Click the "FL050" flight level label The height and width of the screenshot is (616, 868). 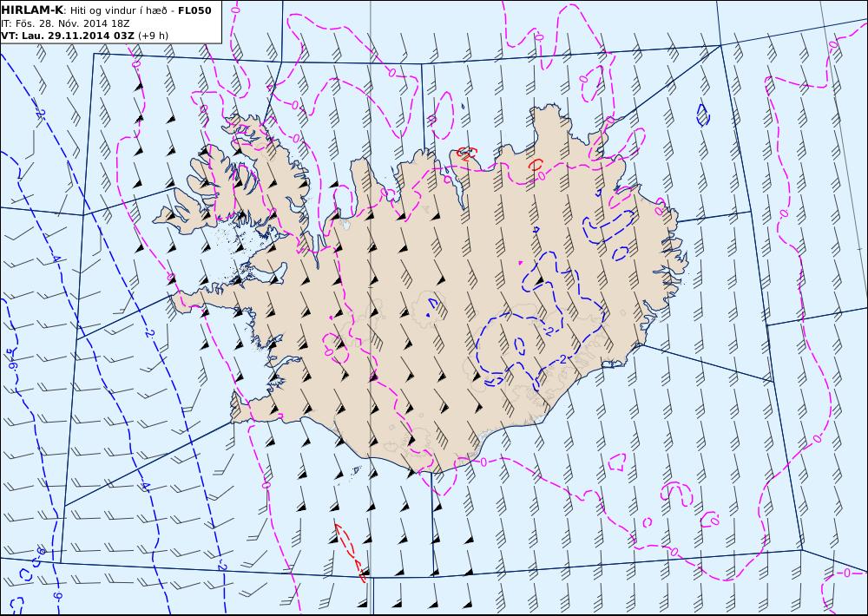tap(194, 10)
